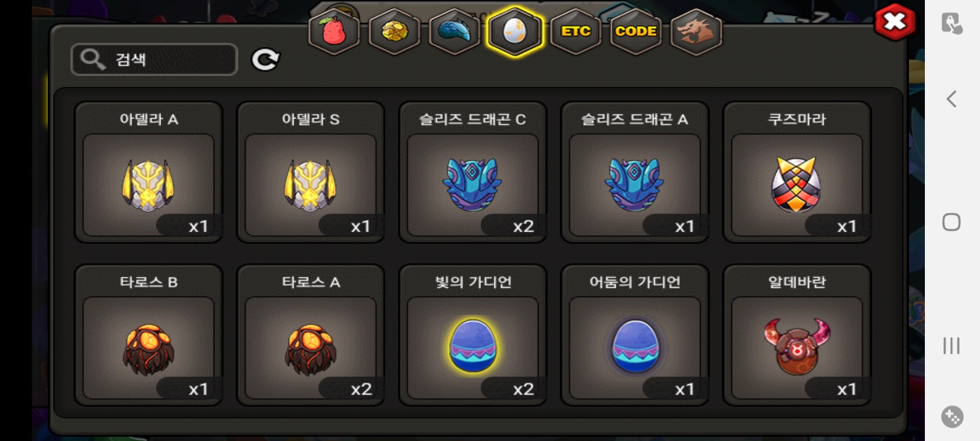Image resolution: width=980 pixels, height=441 pixels.
Task: Choose the 슬리즈 드래곤 C egg
Action: 472,172
